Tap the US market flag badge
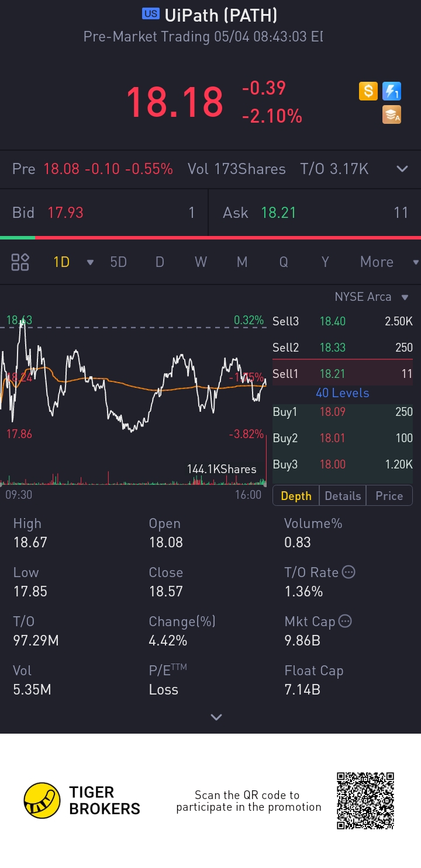This screenshot has height=868, width=421. [151, 14]
